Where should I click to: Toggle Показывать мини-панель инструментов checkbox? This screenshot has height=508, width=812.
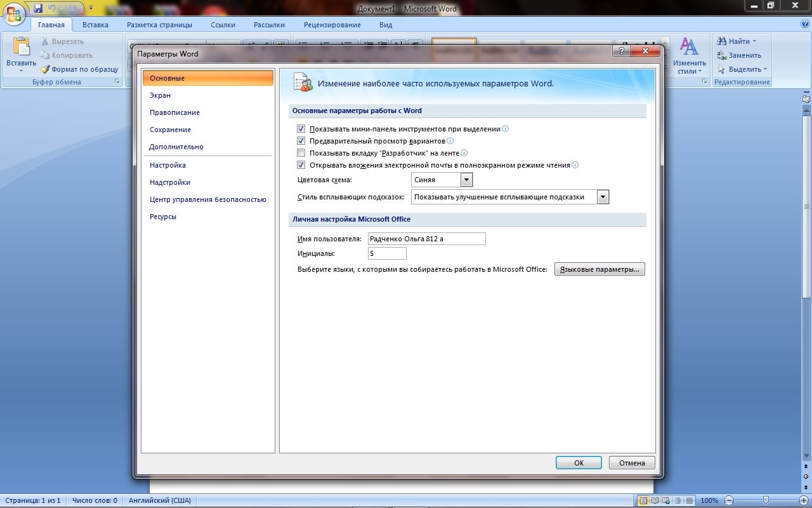[301, 129]
